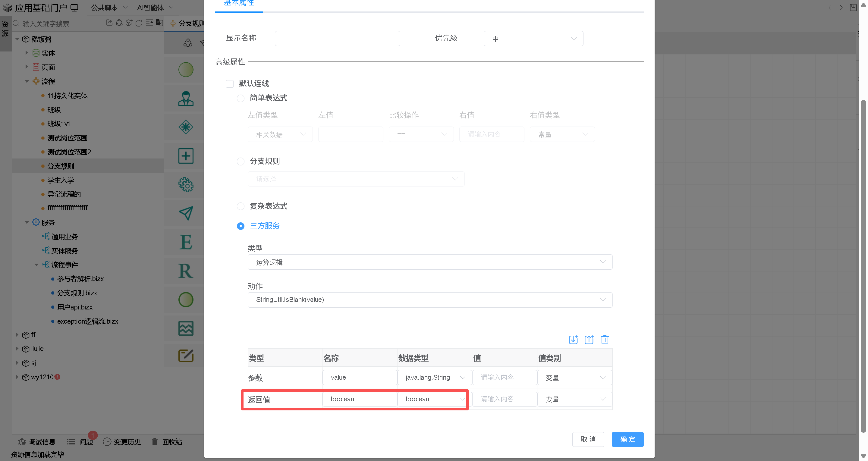
Task: Click the insert-row-below icon above the table
Action: pyautogui.click(x=573, y=339)
